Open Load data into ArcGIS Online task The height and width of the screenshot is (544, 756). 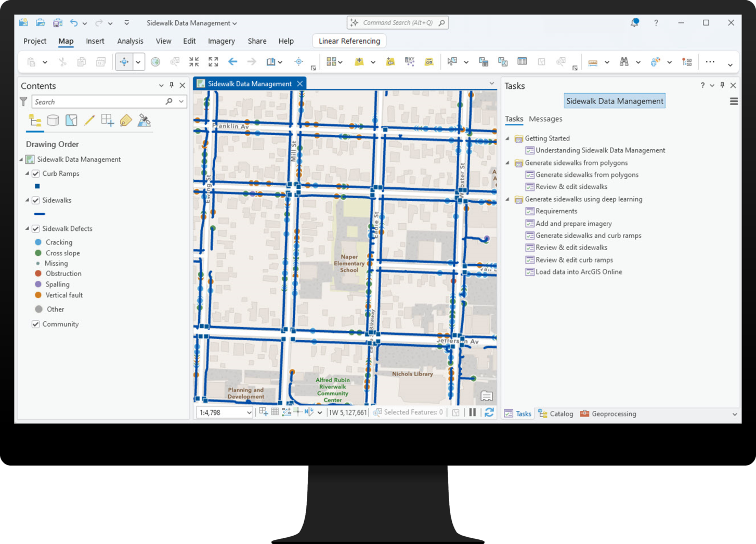579,271
